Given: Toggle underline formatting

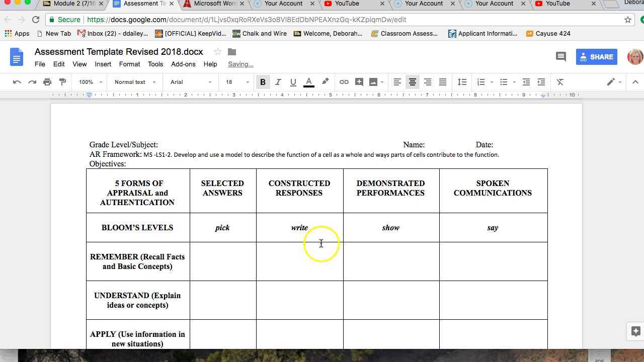Looking at the screenshot, I should [293, 82].
